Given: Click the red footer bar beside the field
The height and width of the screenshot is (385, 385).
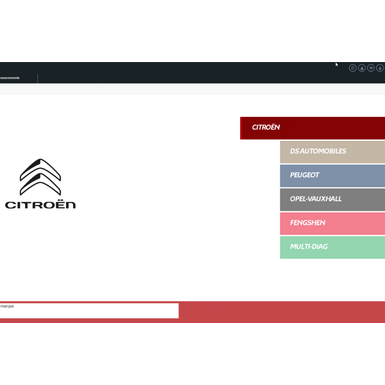Looking at the screenshot, I should (x=282, y=312).
